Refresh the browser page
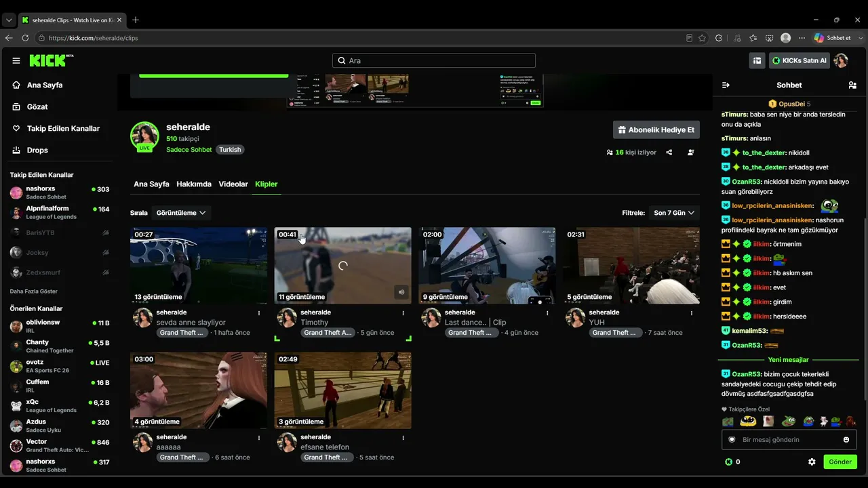 pos(25,38)
